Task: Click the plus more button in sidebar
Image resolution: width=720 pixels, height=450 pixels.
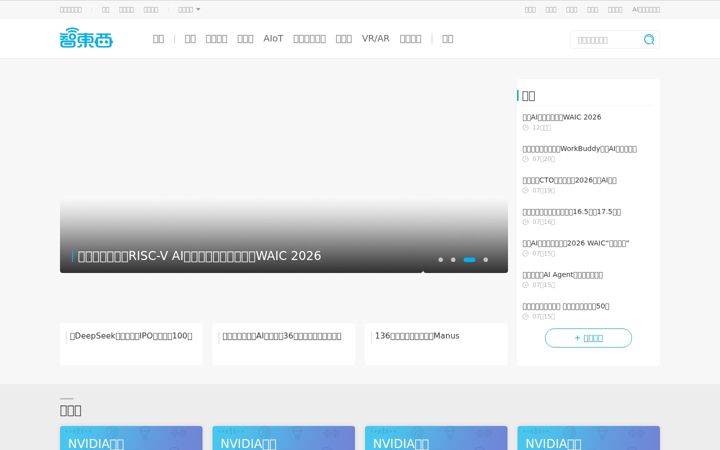Action: [588, 338]
